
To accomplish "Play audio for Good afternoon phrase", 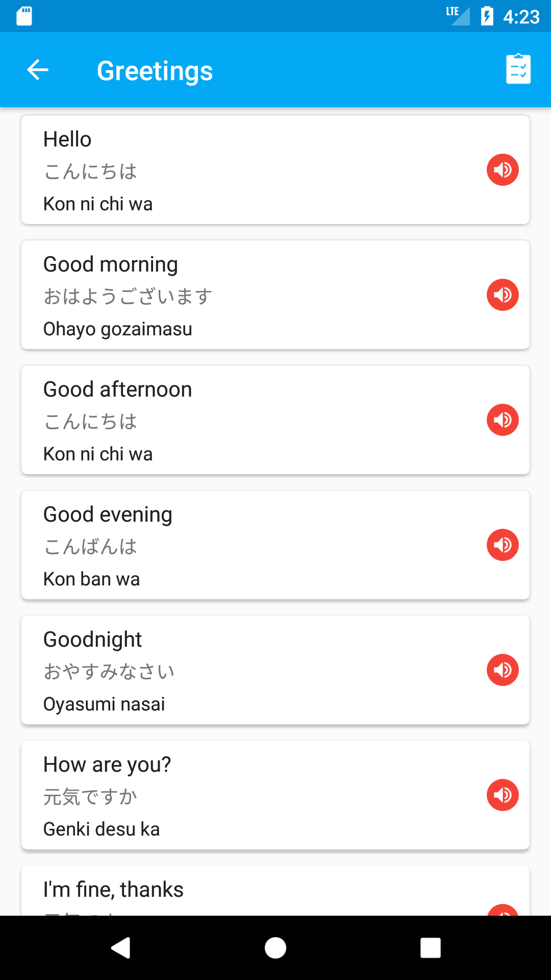I will (503, 420).
